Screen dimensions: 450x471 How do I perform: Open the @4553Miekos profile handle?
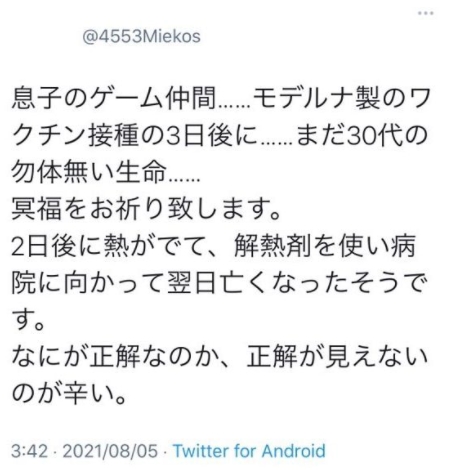[x=141, y=37]
